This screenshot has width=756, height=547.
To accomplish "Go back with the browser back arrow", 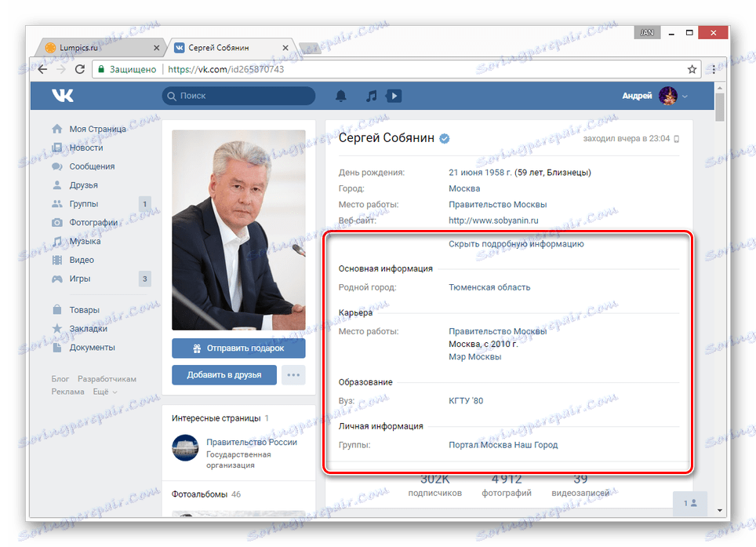I will pyautogui.click(x=42, y=69).
